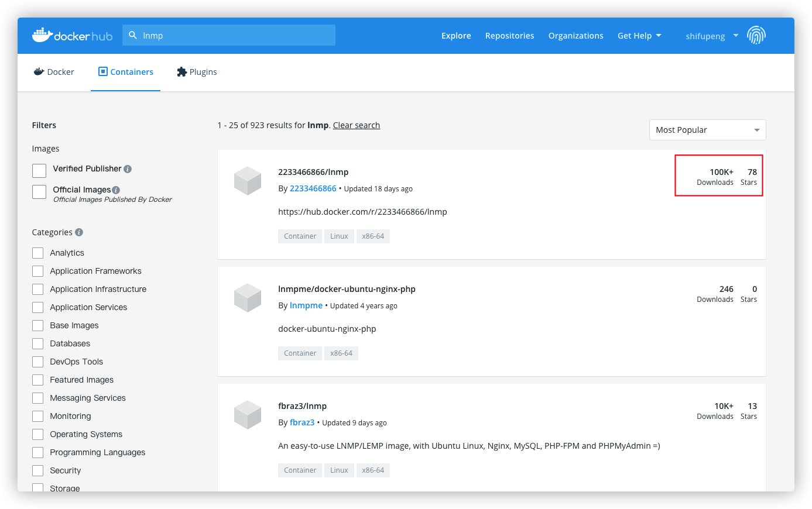This screenshot has width=812, height=509.
Task: Check the Application Services category
Action: pyautogui.click(x=38, y=307)
